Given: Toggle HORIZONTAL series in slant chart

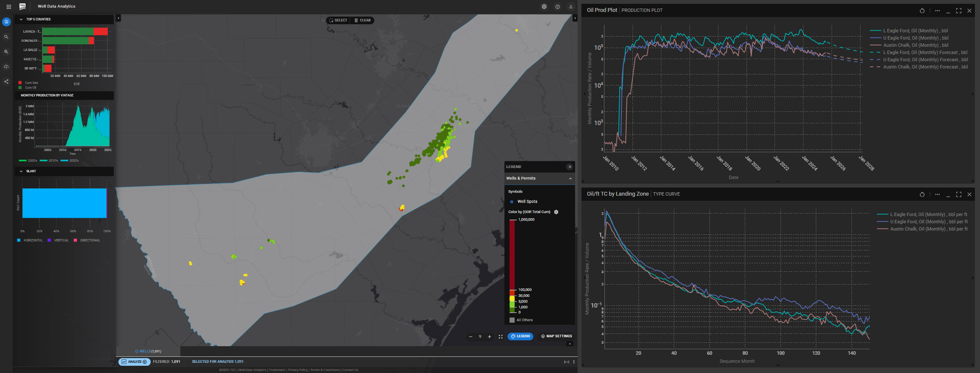Looking at the screenshot, I should (x=30, y=240).
